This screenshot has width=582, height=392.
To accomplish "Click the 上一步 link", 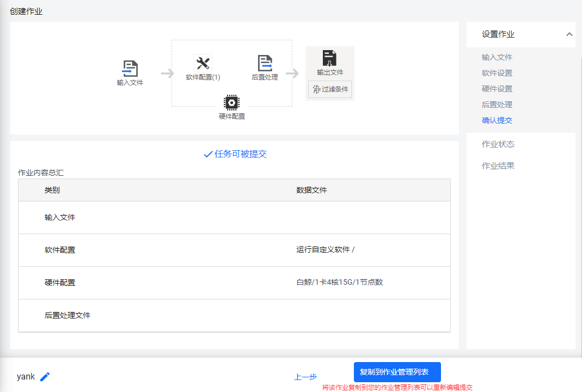I will point(305,377).
